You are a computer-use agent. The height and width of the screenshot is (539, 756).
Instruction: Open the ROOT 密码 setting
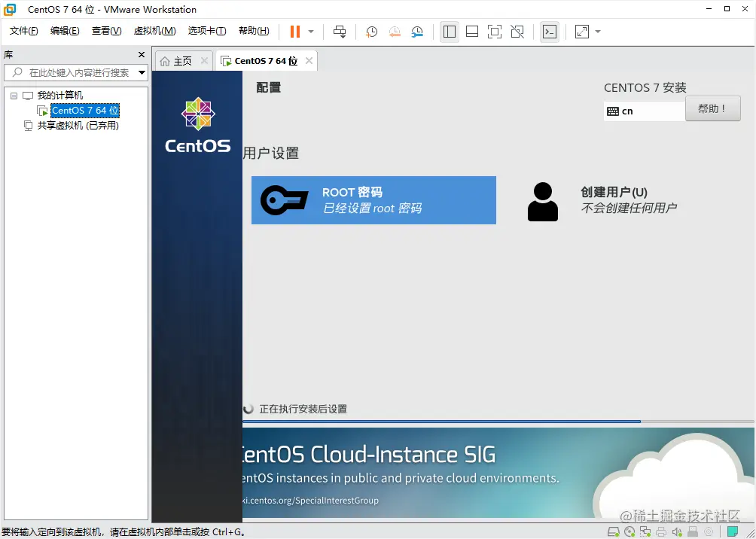pyautogui.click(x=373, y=200)
